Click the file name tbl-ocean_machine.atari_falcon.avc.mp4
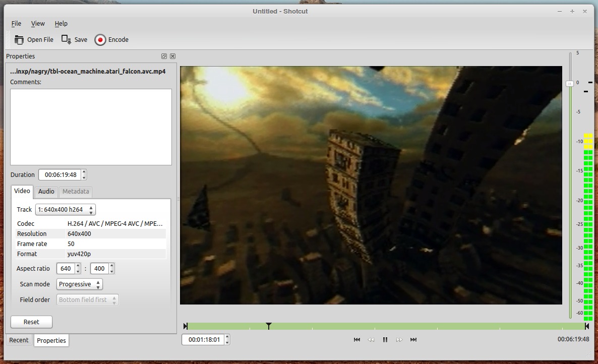The image size is (598, 364). click(x=88, y=71)
